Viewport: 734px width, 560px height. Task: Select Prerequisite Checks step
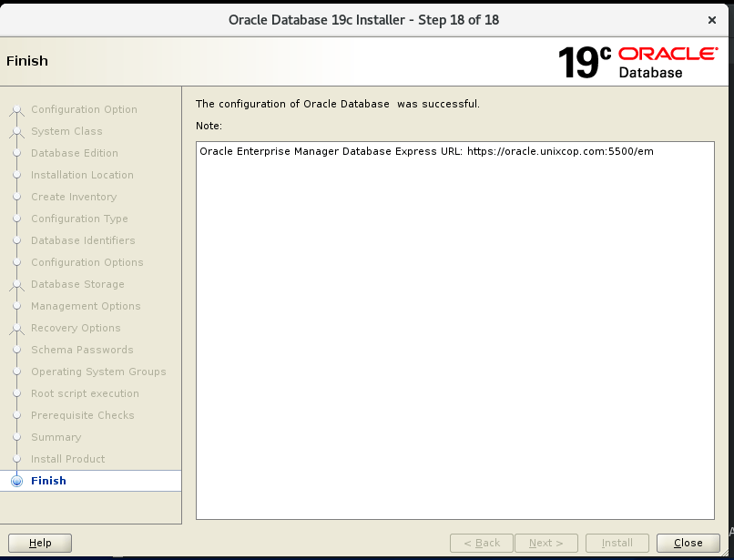coord(82,415)
